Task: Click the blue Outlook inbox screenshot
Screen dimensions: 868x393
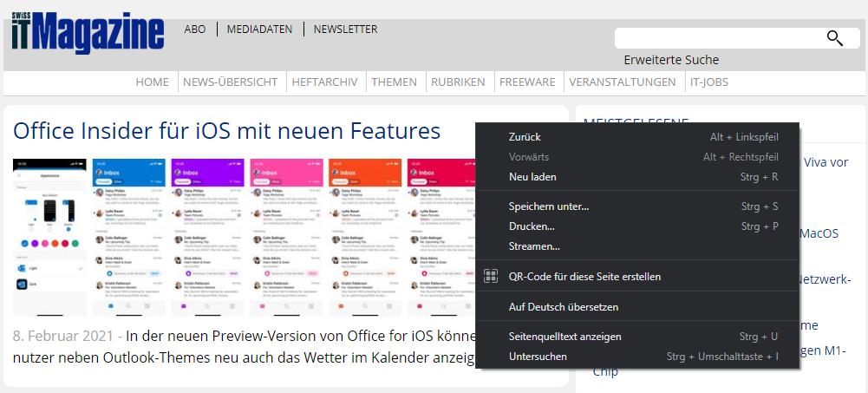Action: (x=128, y=238)
